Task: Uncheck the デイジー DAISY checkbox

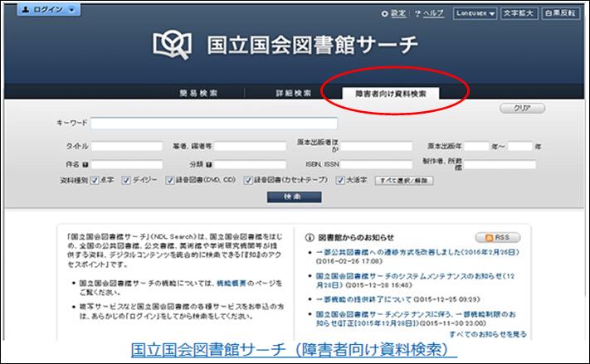Action: tap(126, 181)
